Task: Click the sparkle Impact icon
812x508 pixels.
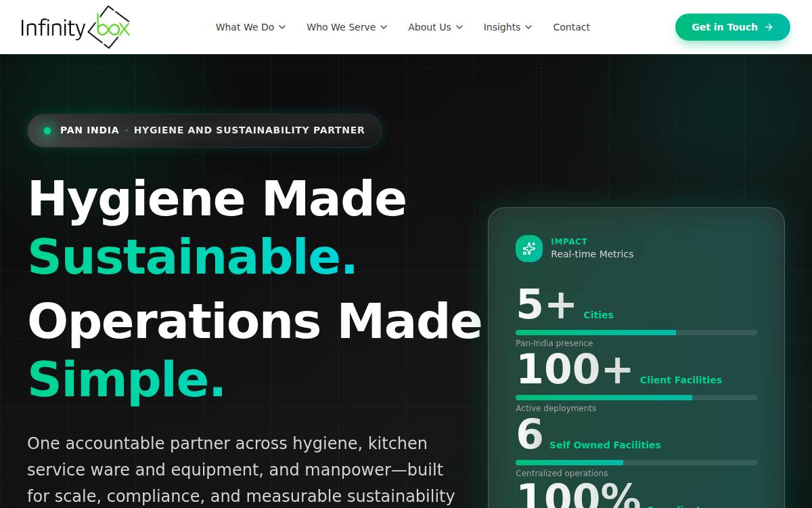Action: [529, 249]
